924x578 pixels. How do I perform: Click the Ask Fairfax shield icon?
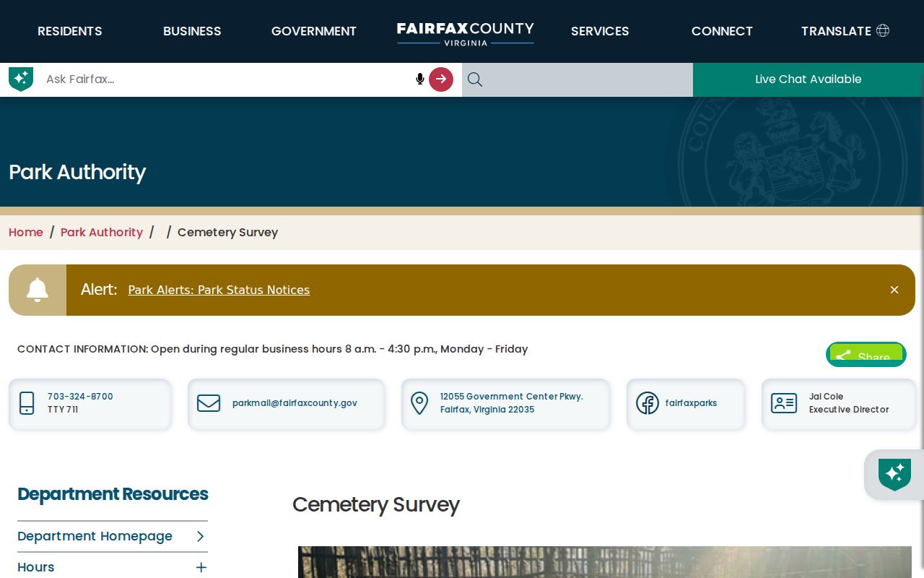point(21,79)
